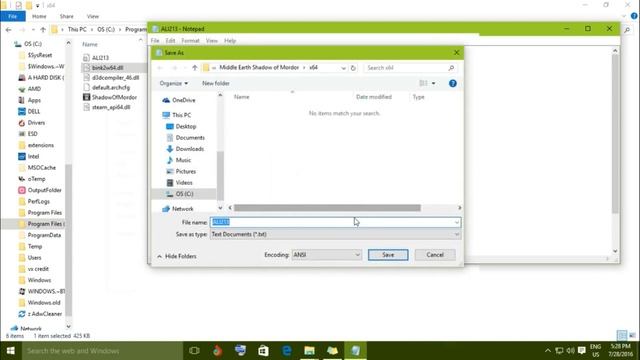Open the Home tab in File Explorer ribbon
This screenshot has height=360, width=640.
[39, 16]
